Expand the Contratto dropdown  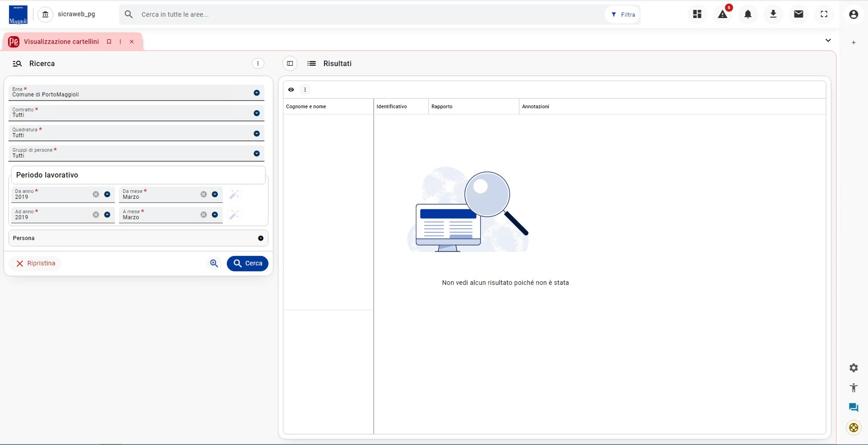(x=257, y=113)
